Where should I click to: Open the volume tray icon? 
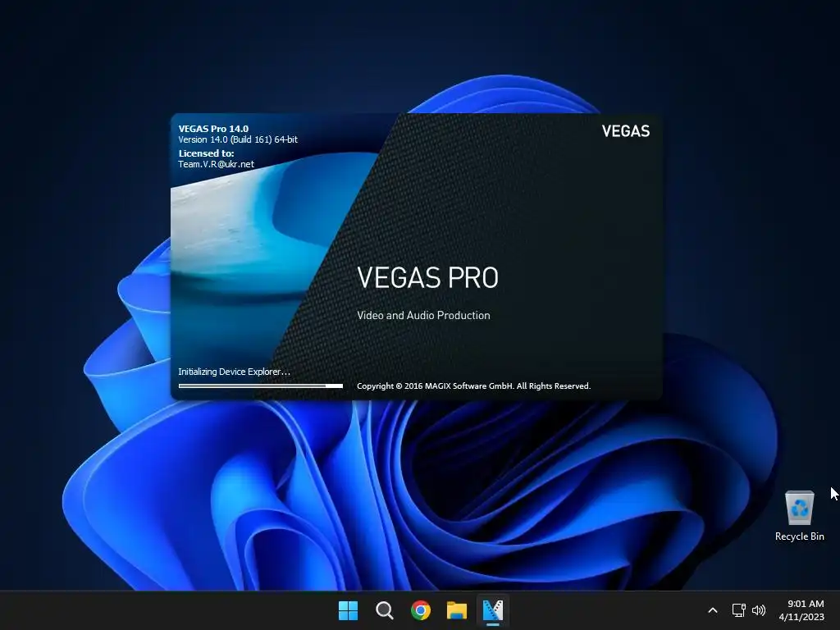pyautogui.click(x=759, y=610)
